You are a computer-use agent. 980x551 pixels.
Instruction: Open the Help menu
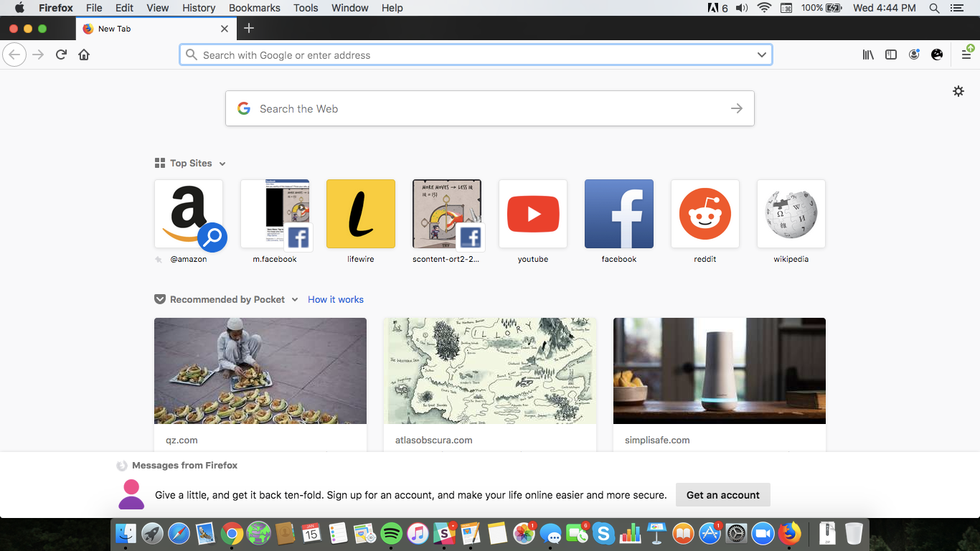392,8
